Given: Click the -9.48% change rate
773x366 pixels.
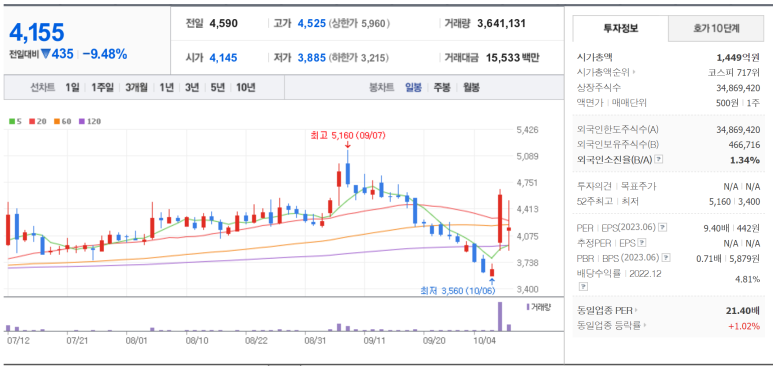Looking at the screenshot, I should 105,54.
